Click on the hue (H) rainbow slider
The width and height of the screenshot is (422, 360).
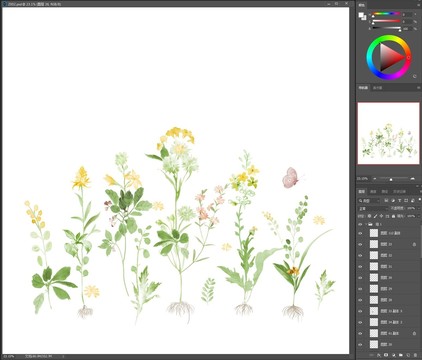click(x=386, y=14)
